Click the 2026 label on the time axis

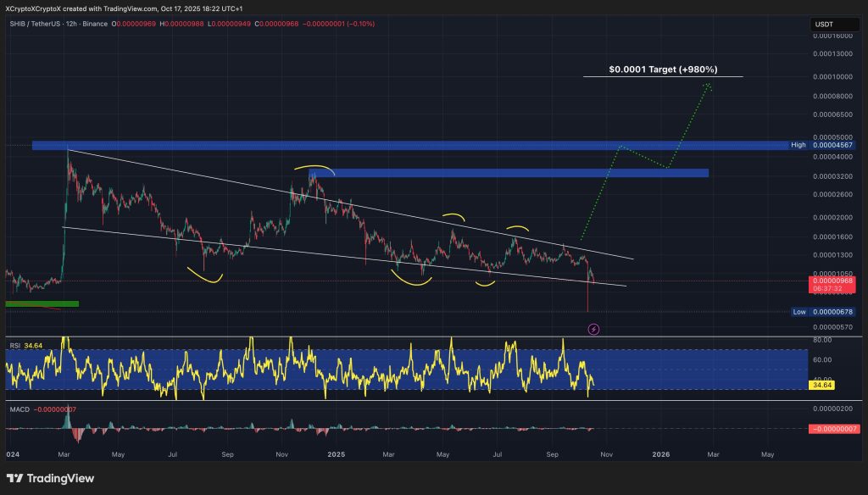click(x=661, y=454)
